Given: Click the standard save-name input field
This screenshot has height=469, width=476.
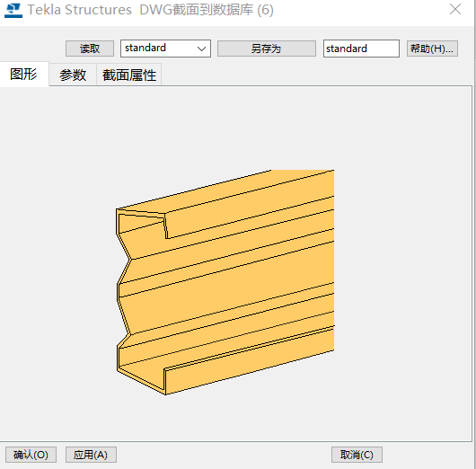Looking at the screenshot, I should 361,49.
